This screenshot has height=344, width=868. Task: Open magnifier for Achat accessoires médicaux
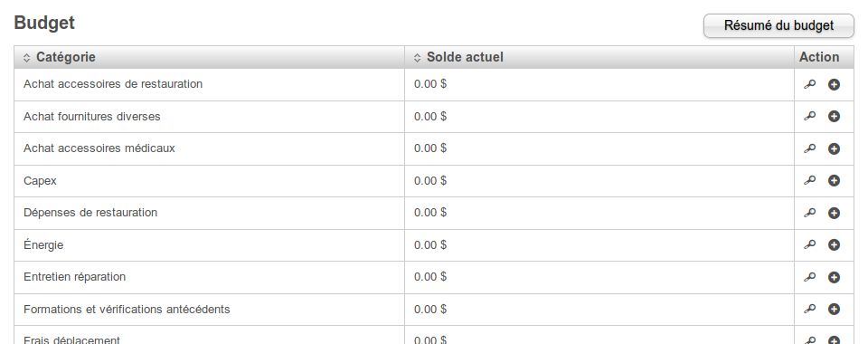tap(809, 148)
